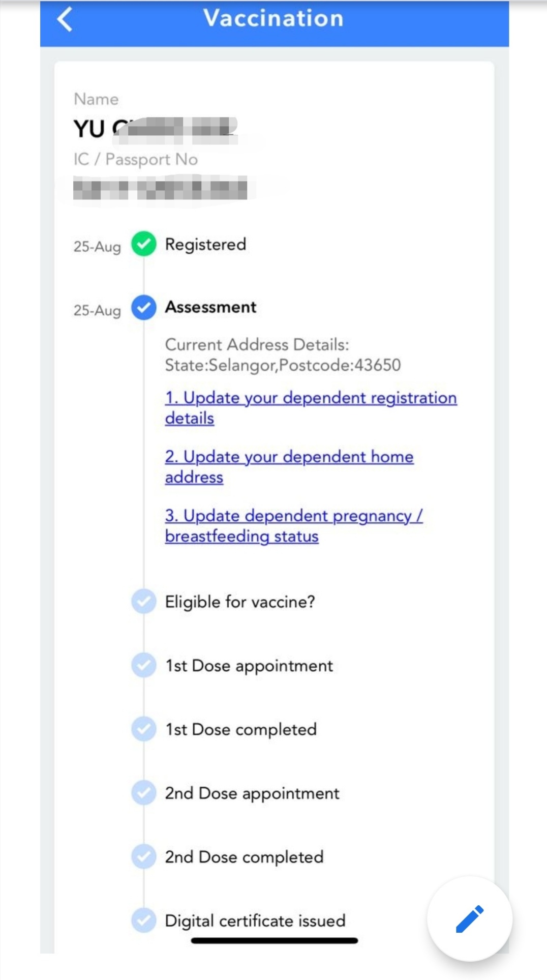The image size is (547, 980).
Task: Tap the 2nd Dose appointment status icon
Action: 144,793
